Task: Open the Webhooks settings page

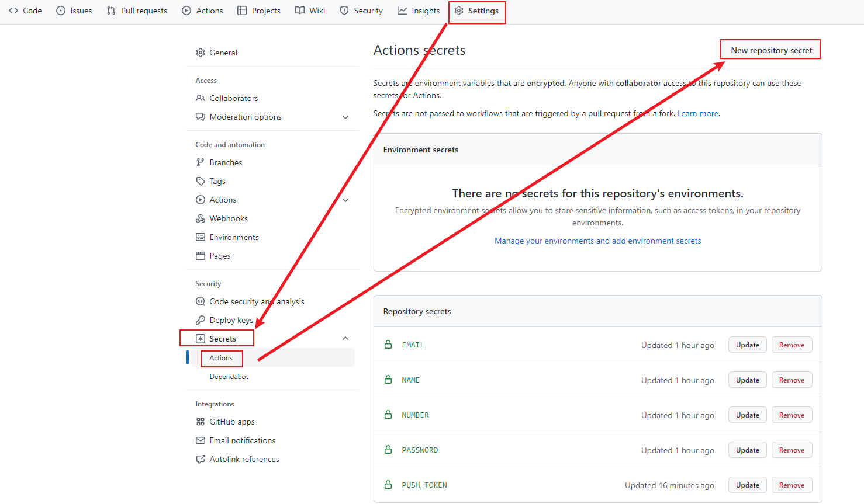Action: click(229, 218)
